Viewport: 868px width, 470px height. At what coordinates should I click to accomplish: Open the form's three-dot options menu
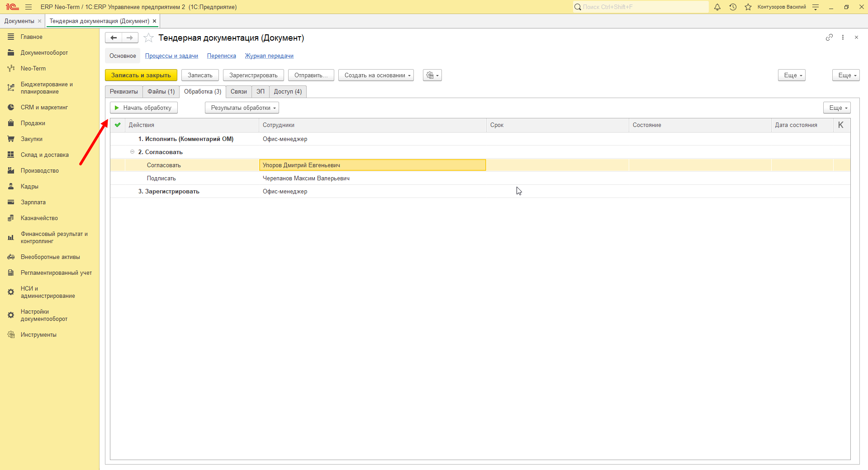click(x=843, y=38)
